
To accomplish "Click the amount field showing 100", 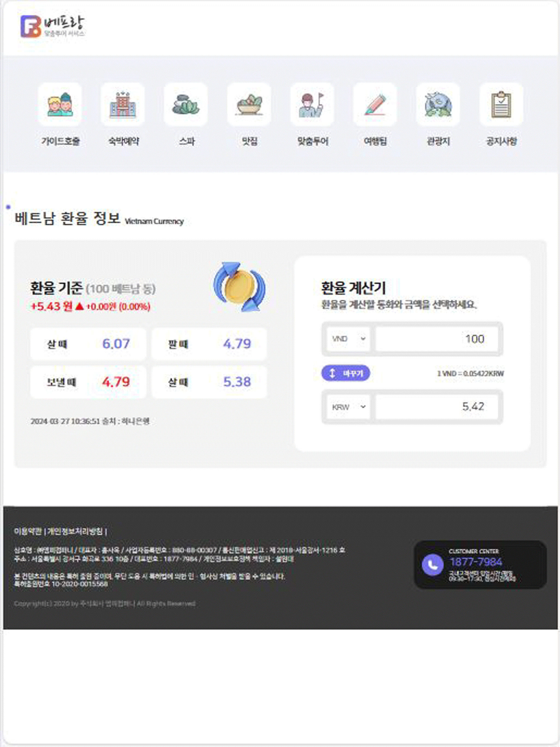I will [437, 339].
